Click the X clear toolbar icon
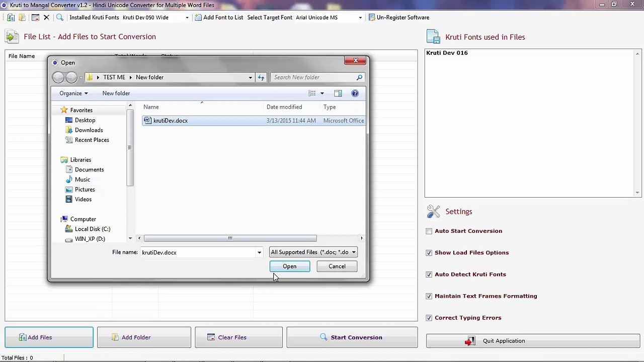The image size is (644, 362). click(46, 17)
